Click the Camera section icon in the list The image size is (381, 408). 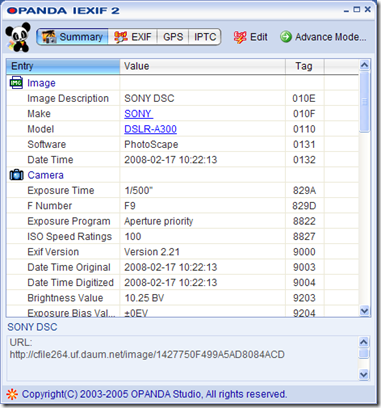click(16, 175)
